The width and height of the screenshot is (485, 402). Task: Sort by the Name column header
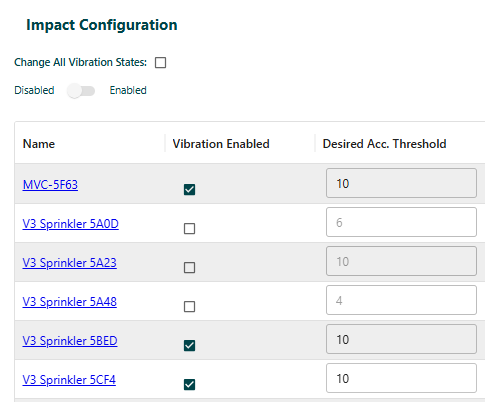pyautogui.click(x=39, y=144)
